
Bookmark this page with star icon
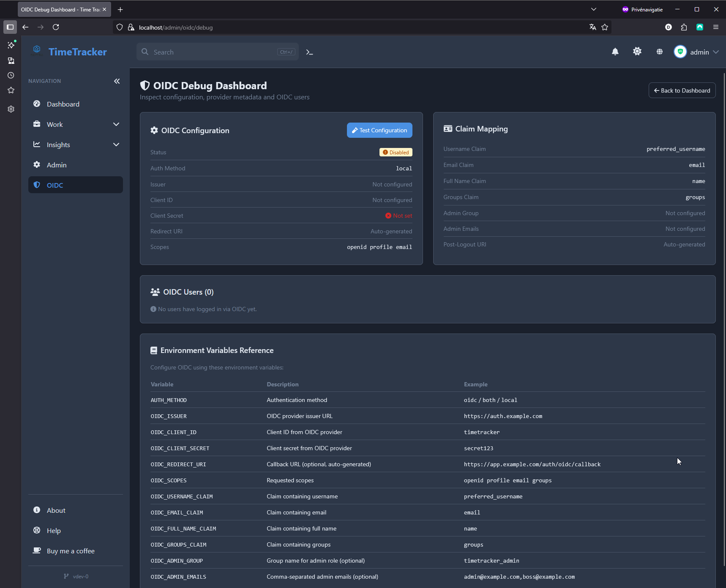coord(605,27)
